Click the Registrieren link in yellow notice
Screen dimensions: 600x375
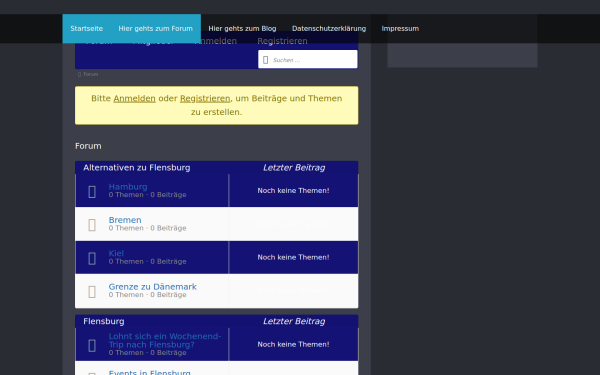205,98
